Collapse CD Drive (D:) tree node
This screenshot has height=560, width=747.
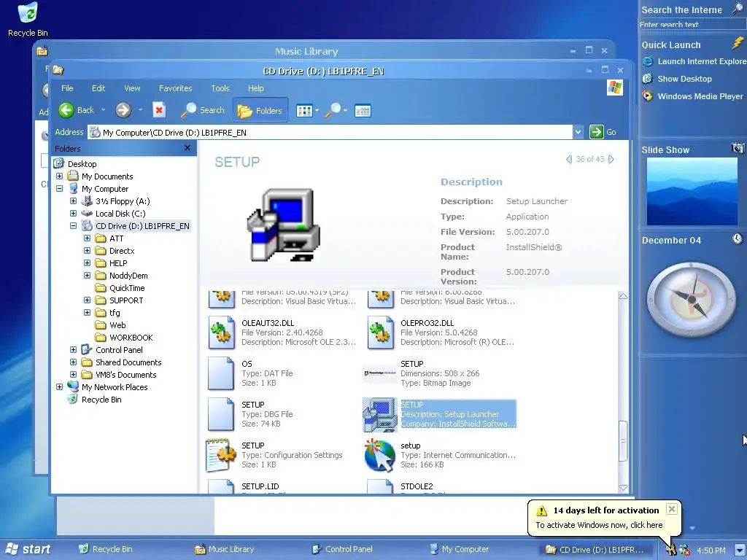(74, 226)
